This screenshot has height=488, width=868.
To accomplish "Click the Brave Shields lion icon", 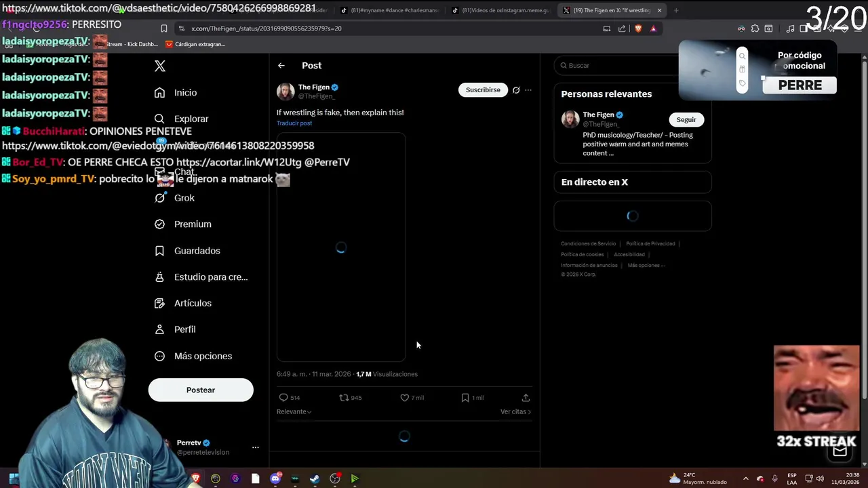I will tap(638, 28).
